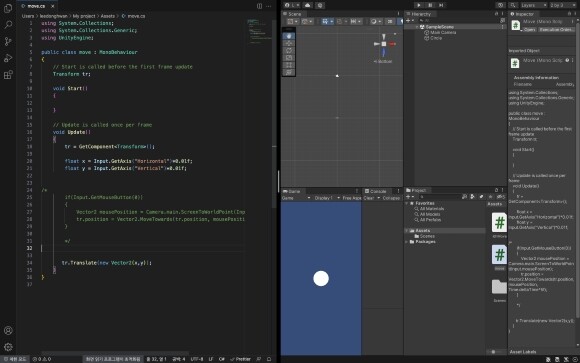580x363 pixels.
Task: Open the VS Code Explorer view
Action: point(8,8)
